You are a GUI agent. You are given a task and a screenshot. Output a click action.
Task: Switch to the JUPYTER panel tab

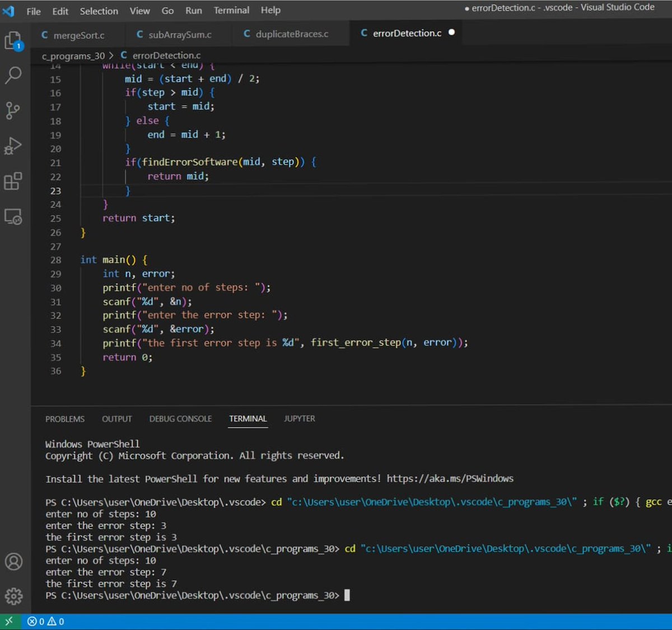[299, 418]
